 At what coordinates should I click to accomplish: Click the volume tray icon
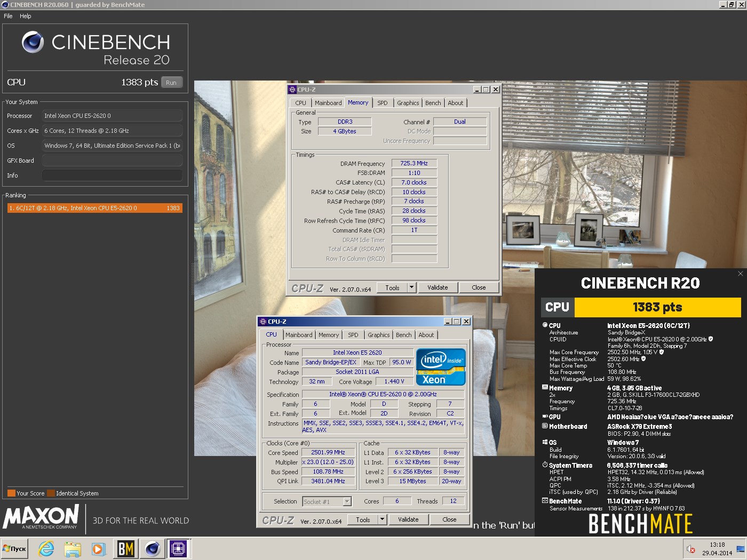691,549
